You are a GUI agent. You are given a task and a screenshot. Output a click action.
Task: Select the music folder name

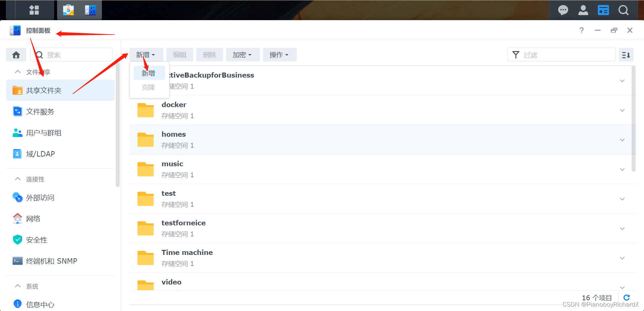172,164
